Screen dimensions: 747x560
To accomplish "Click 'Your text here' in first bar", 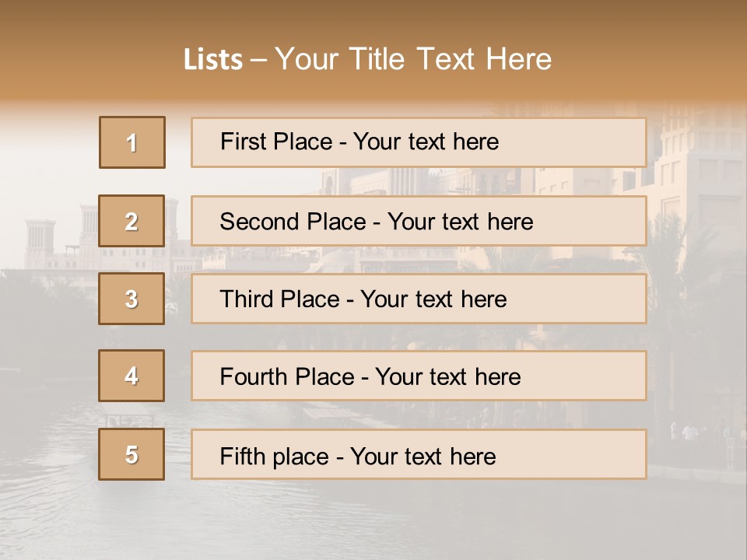I will tap(426, 142).
